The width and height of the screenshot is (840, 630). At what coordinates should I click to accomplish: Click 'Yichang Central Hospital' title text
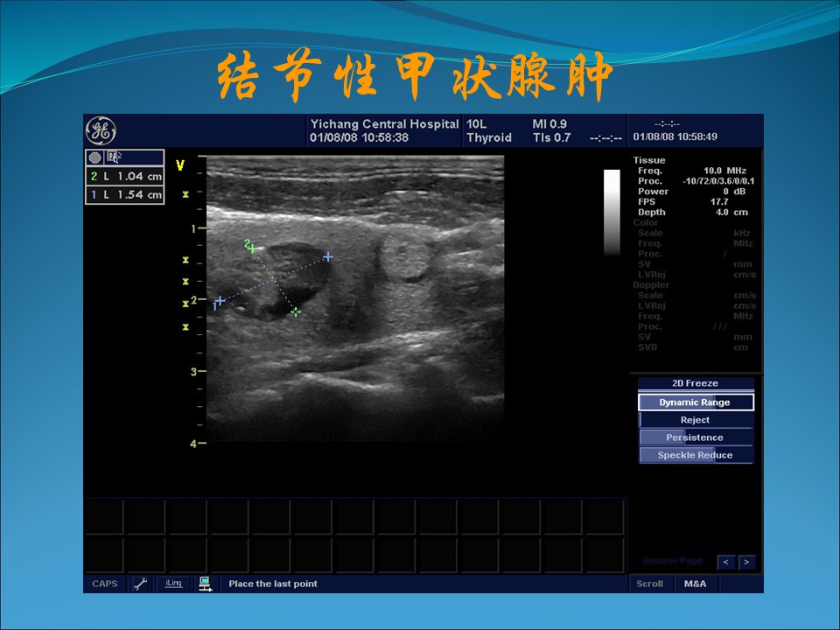point(385,123)
